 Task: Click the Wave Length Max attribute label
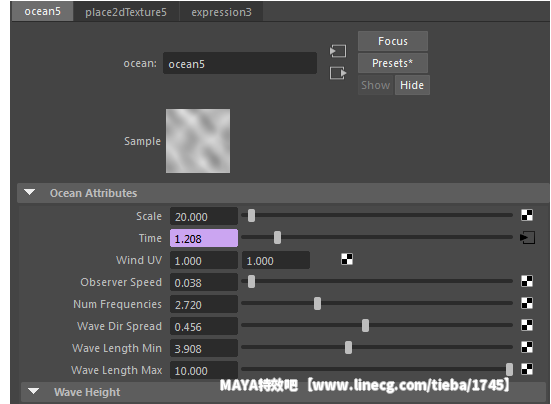click(x=117, y=370)
